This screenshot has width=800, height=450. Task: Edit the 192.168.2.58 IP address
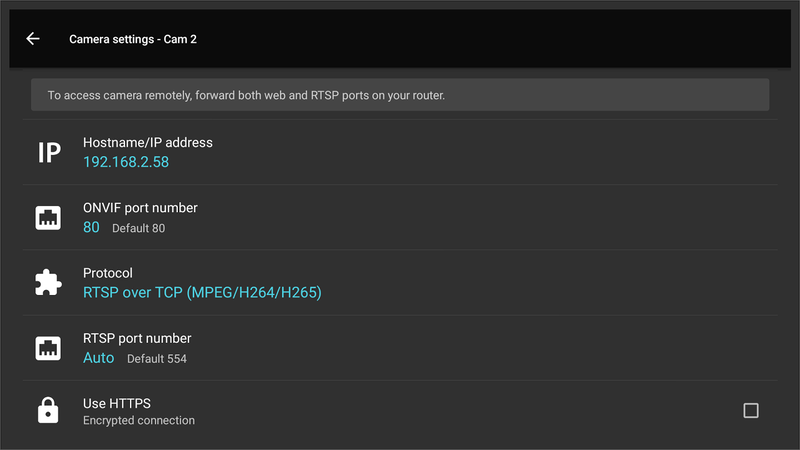(x=126, y=162)
